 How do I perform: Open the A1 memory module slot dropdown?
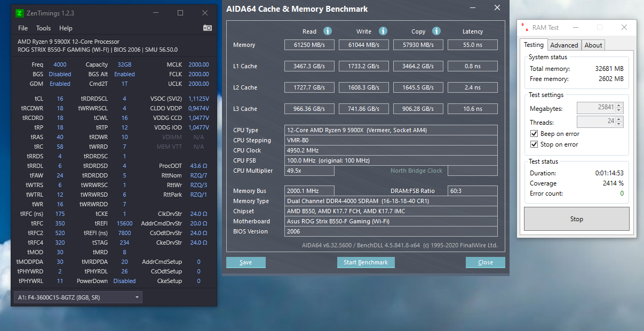(x=78, y=297)
